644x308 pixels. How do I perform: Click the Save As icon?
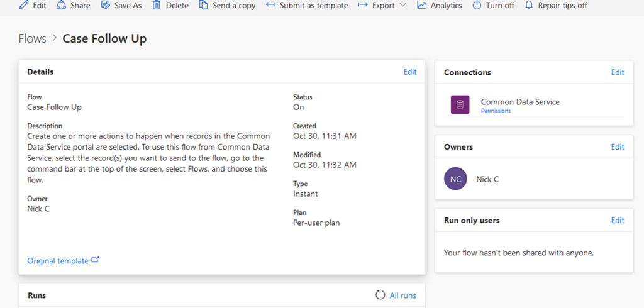[x=106, y=5]
